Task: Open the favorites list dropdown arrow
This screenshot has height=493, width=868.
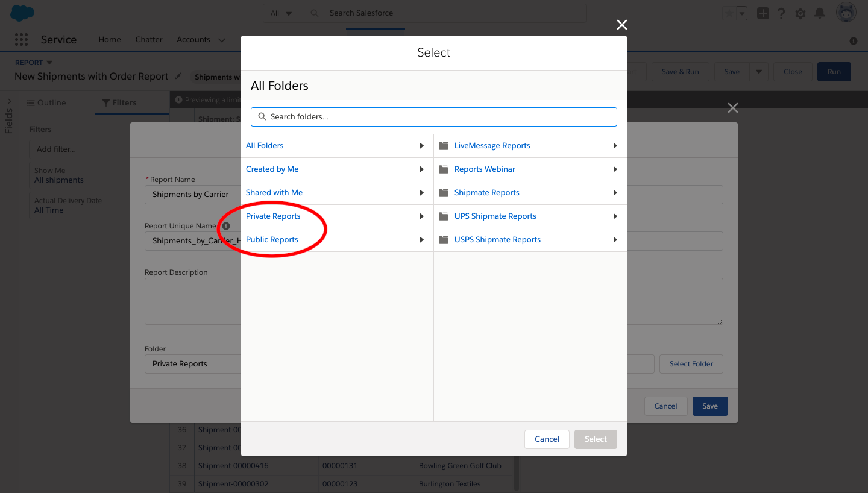Action: (x=742, y=13)
